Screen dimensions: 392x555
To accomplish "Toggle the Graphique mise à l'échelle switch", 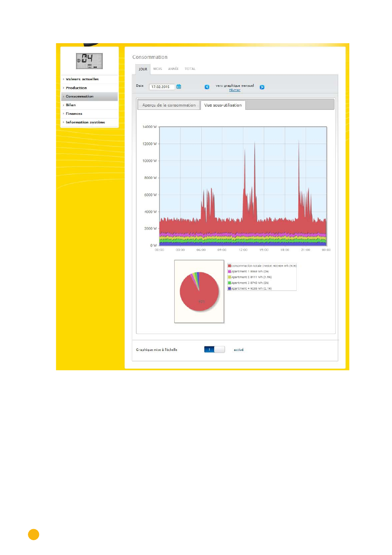I will [214, 349].
